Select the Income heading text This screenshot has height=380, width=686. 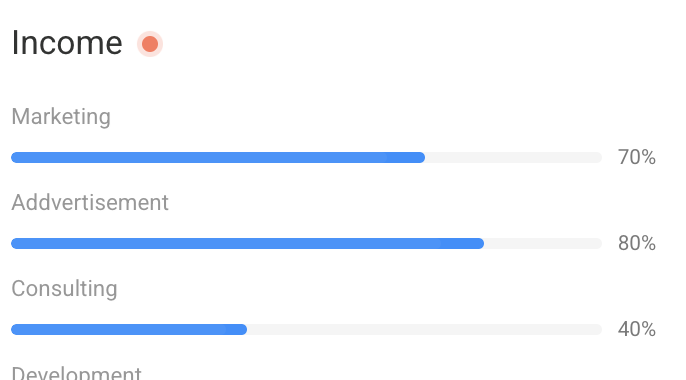(x=67, y=43)
